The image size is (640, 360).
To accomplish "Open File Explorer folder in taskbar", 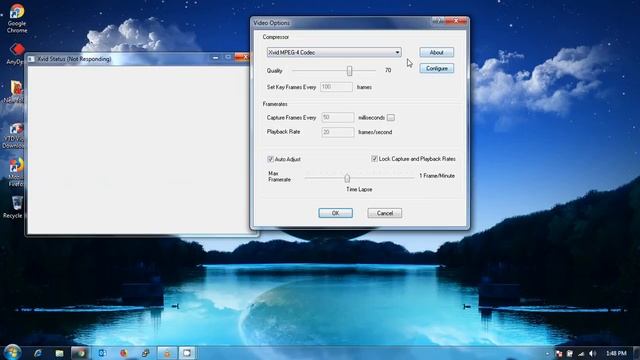I will tap(59, 353).
